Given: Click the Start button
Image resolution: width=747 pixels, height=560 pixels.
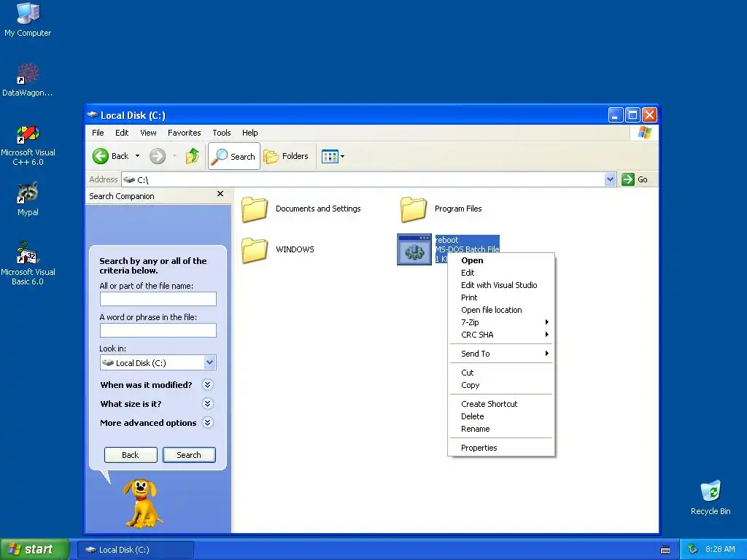Looking at the screenshot, I should coord(35,549).
